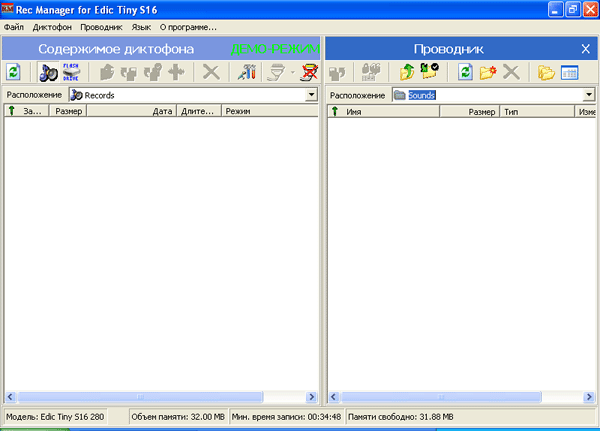
Task: Click the grayed hands icon in Explorer toolbar
Action: point(337,73)
